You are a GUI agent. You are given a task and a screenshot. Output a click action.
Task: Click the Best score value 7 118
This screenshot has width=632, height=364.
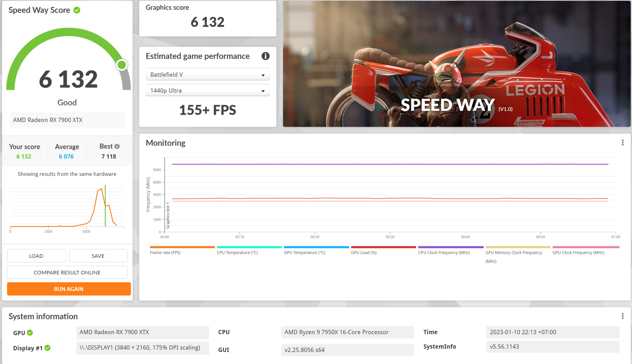point(109,157)
